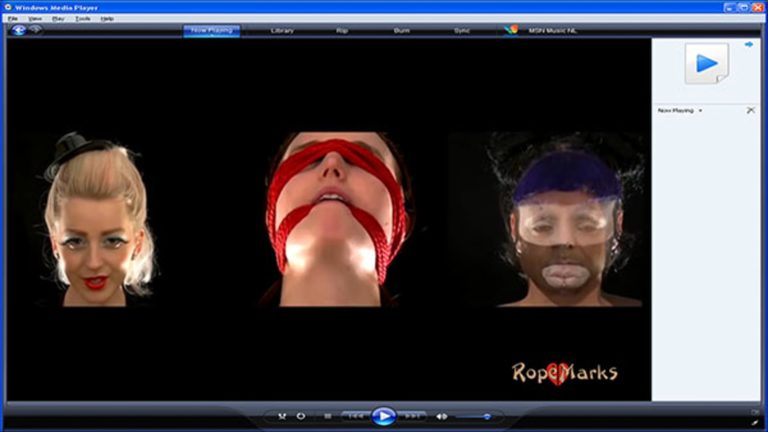Toggle repeat mode in playback controls
Screen dimensions: 768x432
(301, 416)
